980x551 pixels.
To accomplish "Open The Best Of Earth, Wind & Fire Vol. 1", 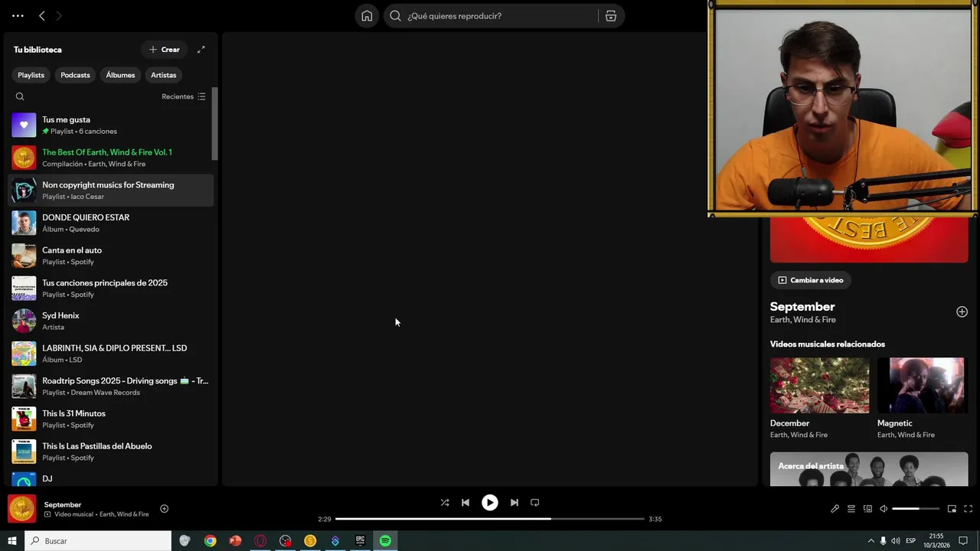I will (110, 158).
